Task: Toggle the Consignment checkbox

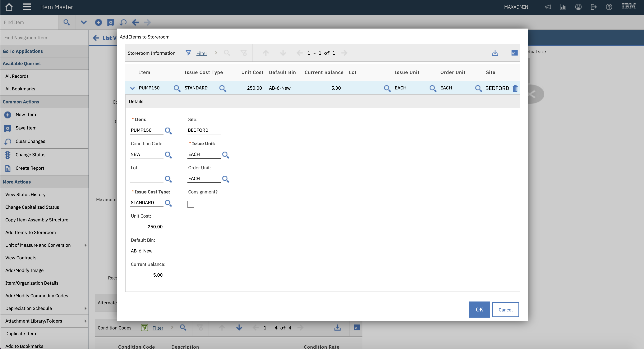Action: 191,204
